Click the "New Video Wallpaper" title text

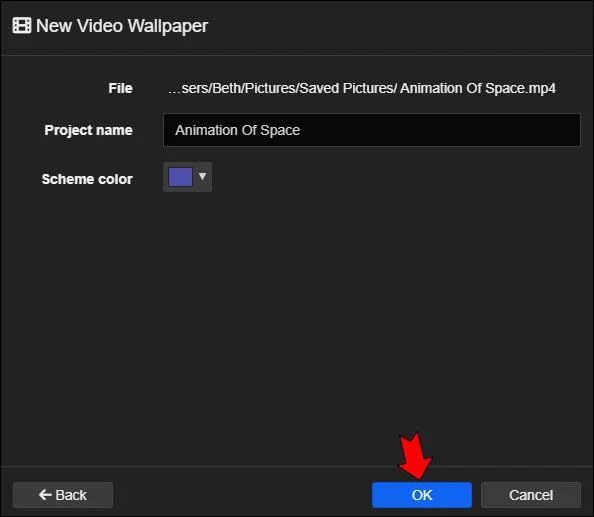[x=122, y=26]
